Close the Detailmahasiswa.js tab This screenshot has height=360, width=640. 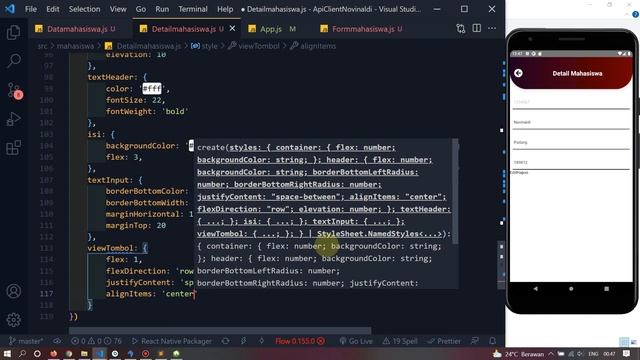click(232, 28)
